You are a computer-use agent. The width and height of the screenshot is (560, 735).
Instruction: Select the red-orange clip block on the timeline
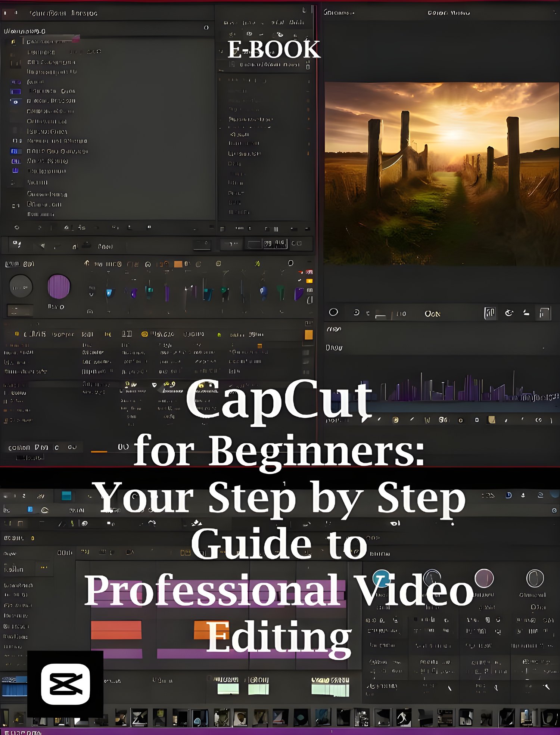[x=116, y=630]
